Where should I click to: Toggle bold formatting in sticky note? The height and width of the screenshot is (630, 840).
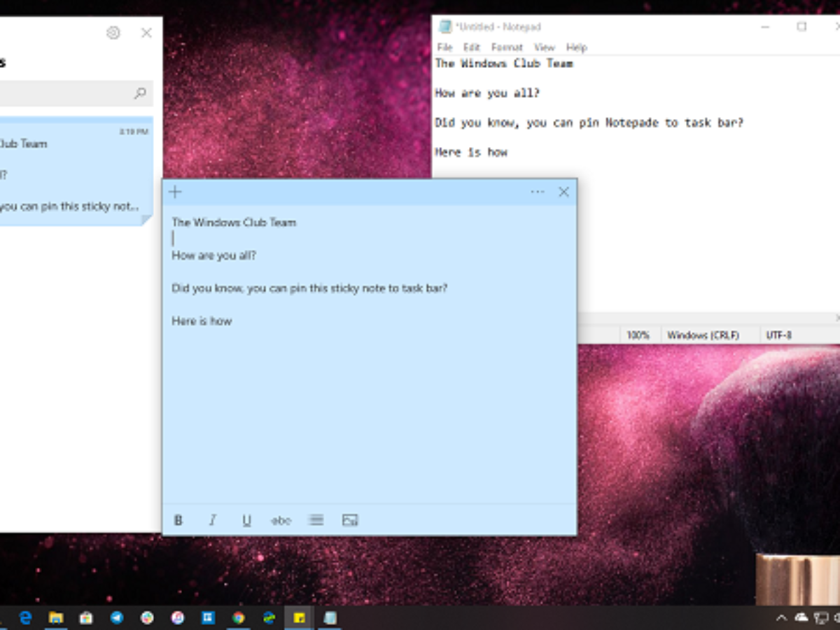point(178,520)
